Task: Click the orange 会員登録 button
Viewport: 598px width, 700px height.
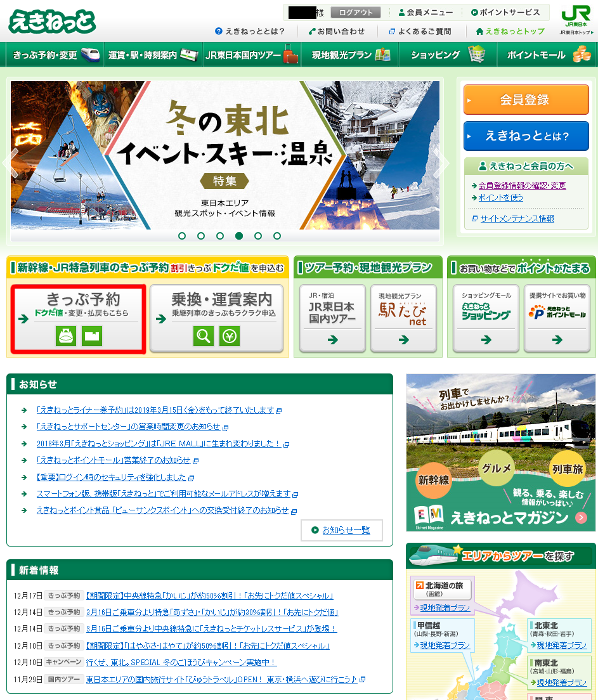Action: 526,100
